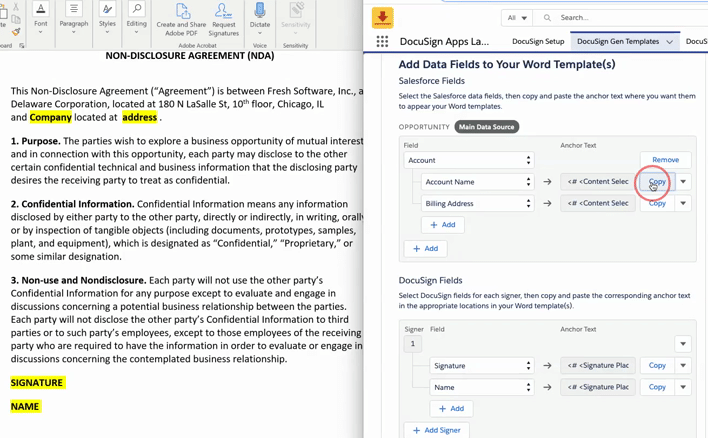Open the Paragraph ribbon group
708x438 pixels.
(73, 17)
